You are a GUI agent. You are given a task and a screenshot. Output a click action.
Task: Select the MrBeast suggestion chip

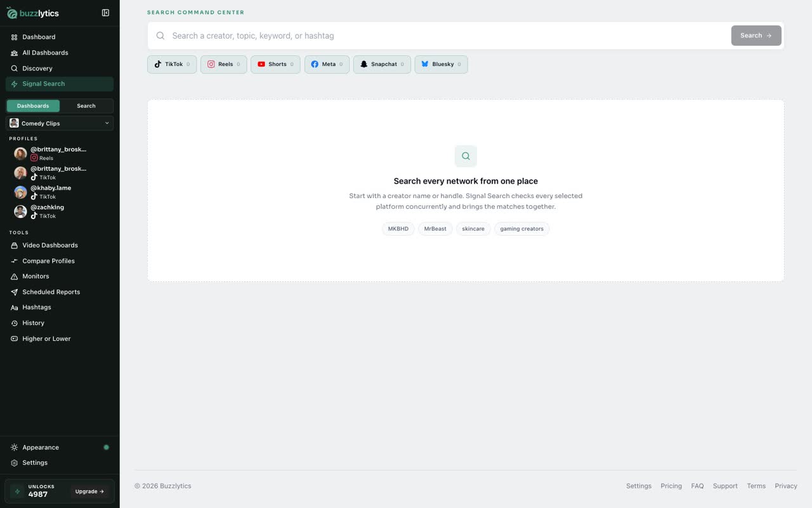coord(435,229)
